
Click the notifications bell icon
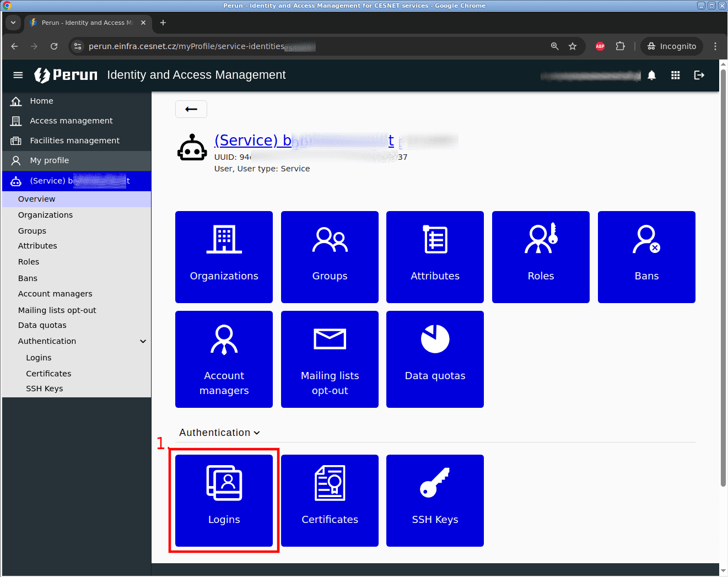pos(651,75)
